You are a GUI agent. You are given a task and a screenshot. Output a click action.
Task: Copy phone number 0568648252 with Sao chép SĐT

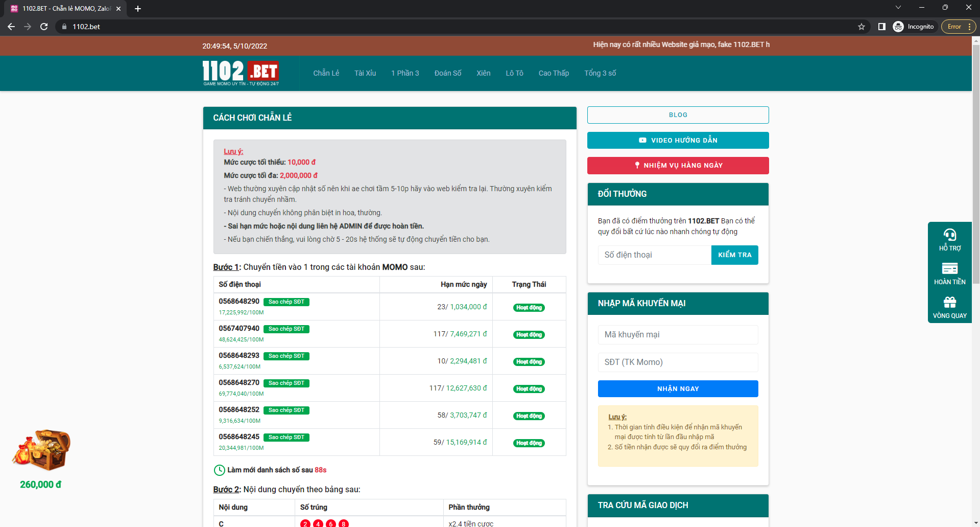coord(286,410)
